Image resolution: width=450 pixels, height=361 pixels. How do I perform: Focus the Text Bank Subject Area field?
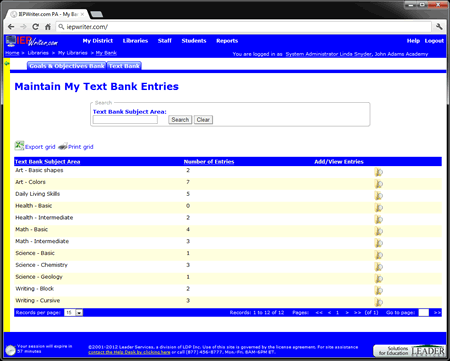(125, 120)
